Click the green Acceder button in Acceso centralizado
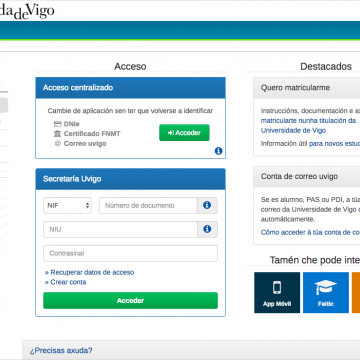This screenshot has width=360, height=360. (184, 133)
